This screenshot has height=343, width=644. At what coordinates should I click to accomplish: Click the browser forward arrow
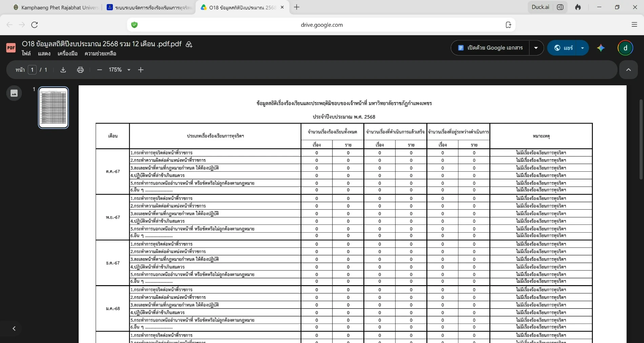pyautogui.click(x=22, y=25)
